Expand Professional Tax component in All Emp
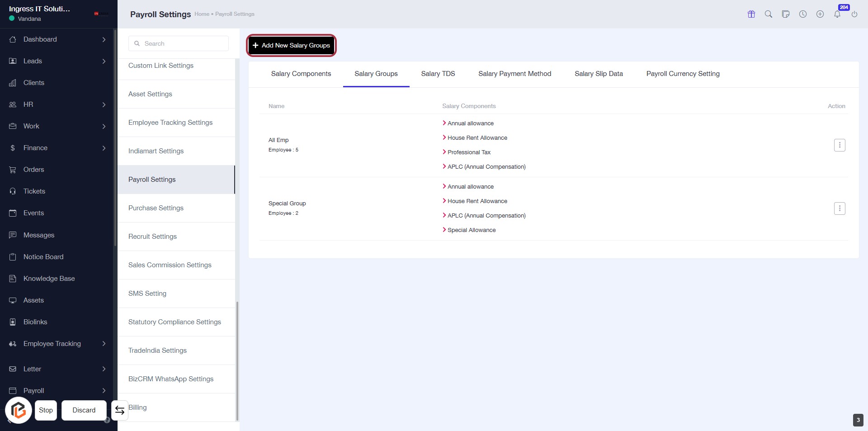This screenshot has width=868, height=431. (468, 152)
